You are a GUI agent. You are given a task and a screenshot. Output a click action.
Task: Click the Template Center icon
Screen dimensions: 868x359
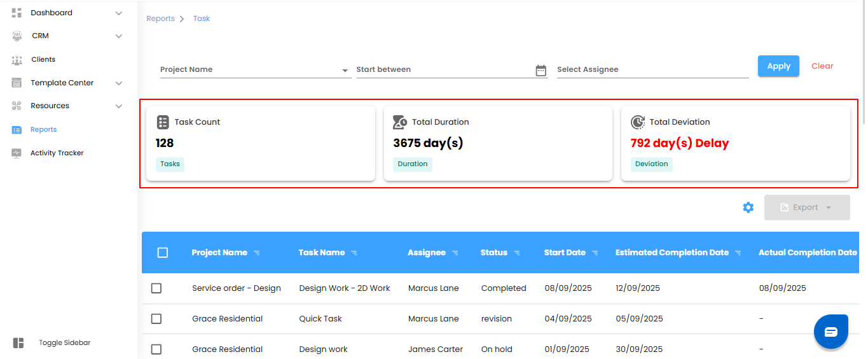[17, 83]
